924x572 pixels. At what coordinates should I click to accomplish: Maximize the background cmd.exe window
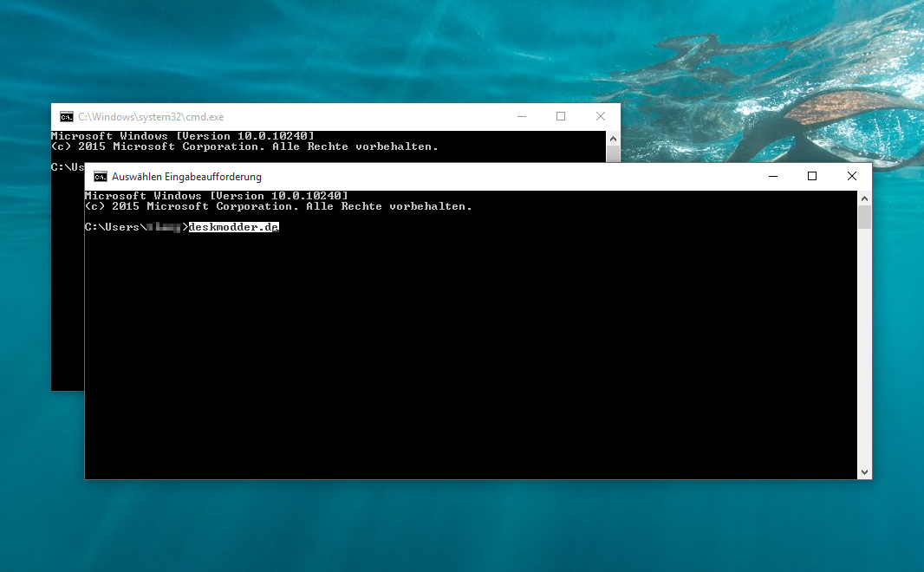click(561, 117)
